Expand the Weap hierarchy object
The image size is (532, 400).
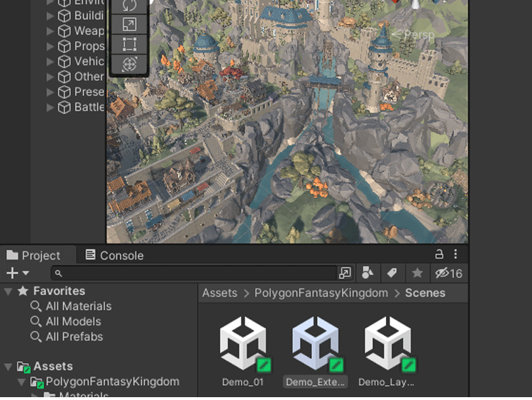(50, 31)
